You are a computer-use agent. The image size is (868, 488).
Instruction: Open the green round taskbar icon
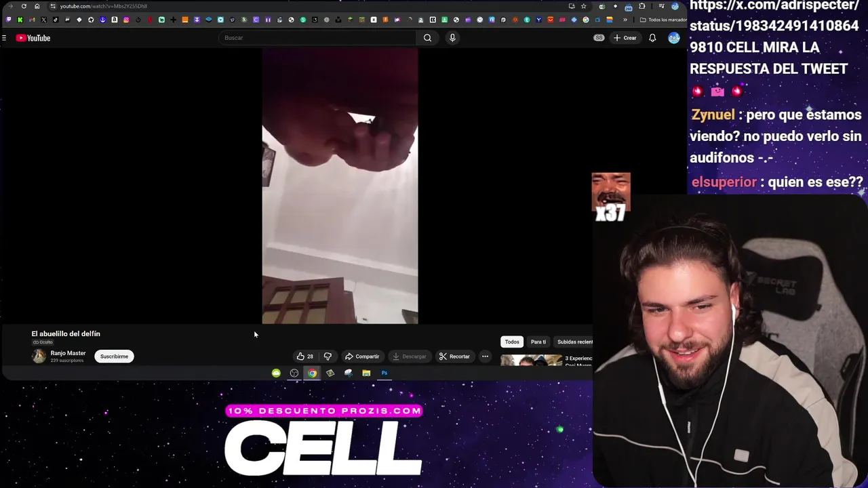click(x=276, y=373)
